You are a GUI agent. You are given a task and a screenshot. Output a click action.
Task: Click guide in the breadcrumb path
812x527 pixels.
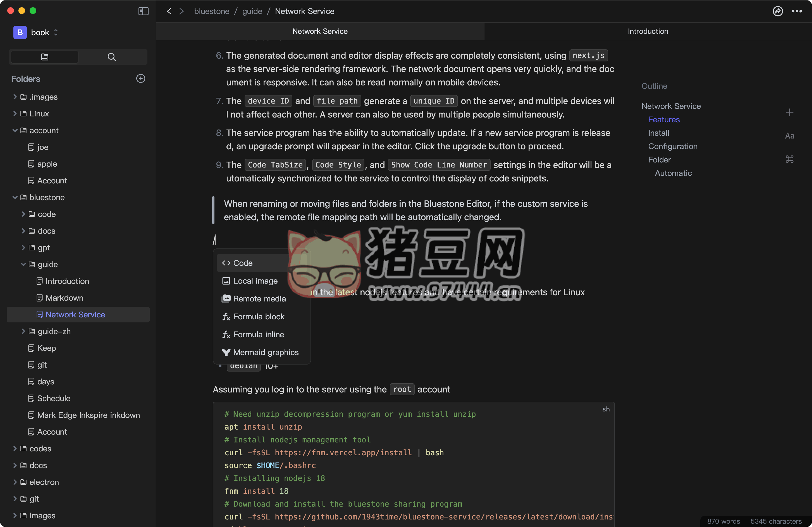pos(252,11)
